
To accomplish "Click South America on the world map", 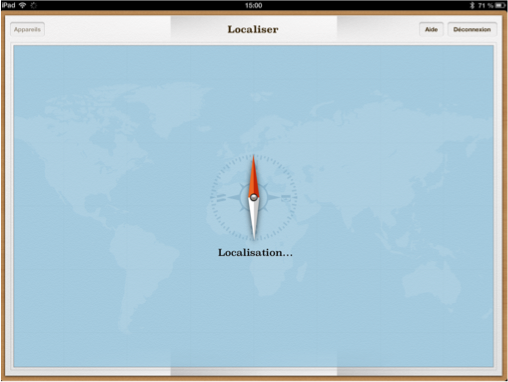I will pos(140,267).
